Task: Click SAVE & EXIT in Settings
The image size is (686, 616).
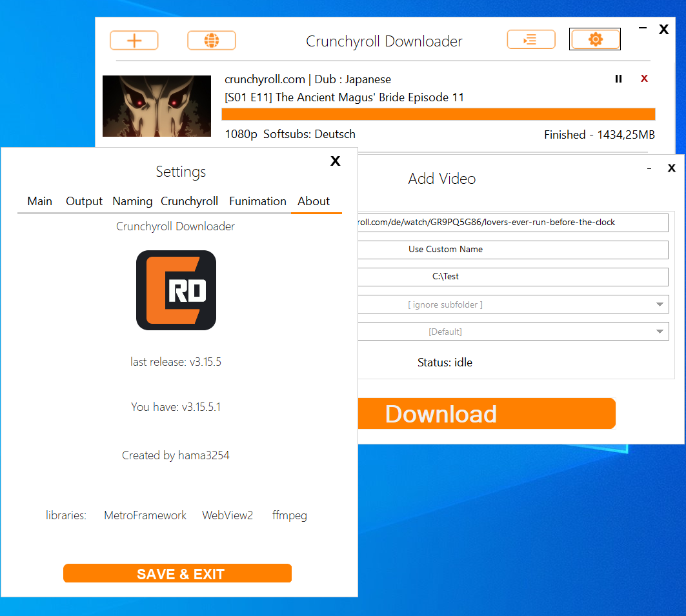Action: pyautogui.click(x=177, y=573)
